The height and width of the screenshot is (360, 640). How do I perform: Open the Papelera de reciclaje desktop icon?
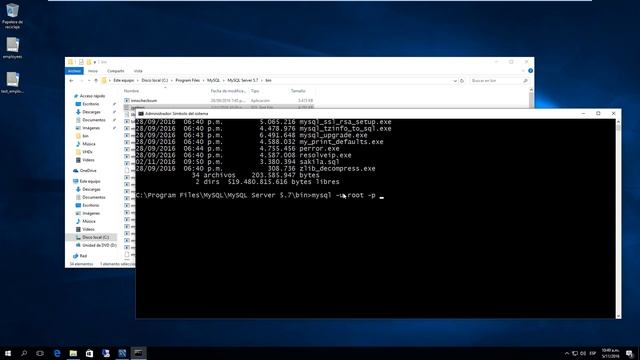[x=12, y=16]
